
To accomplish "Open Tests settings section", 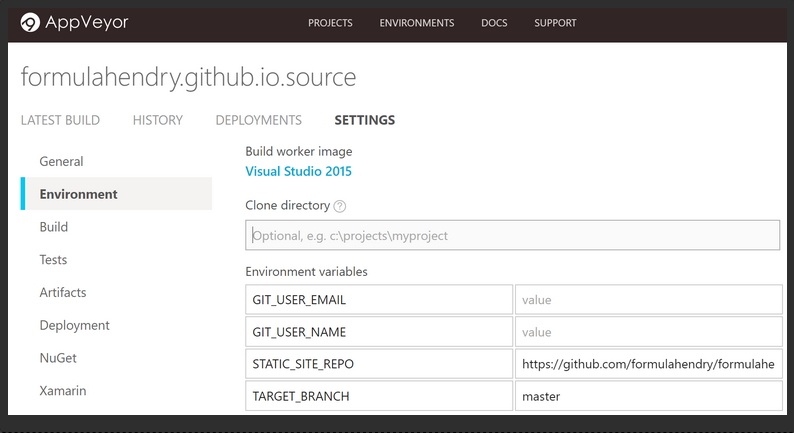I will (x=53, y=260).
